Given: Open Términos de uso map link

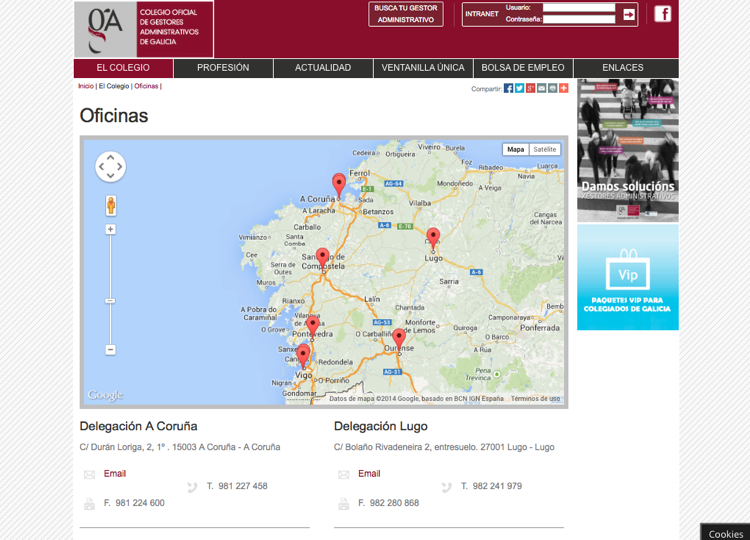Looking at the screenshot, I should (535, 398).
